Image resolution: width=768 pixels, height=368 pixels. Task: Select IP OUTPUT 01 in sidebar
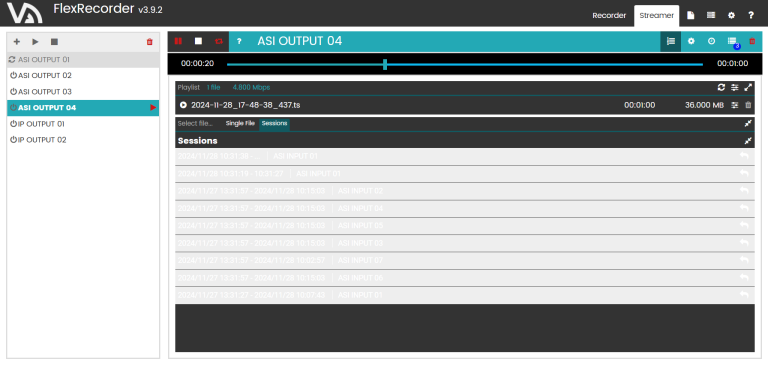[83, 124]
